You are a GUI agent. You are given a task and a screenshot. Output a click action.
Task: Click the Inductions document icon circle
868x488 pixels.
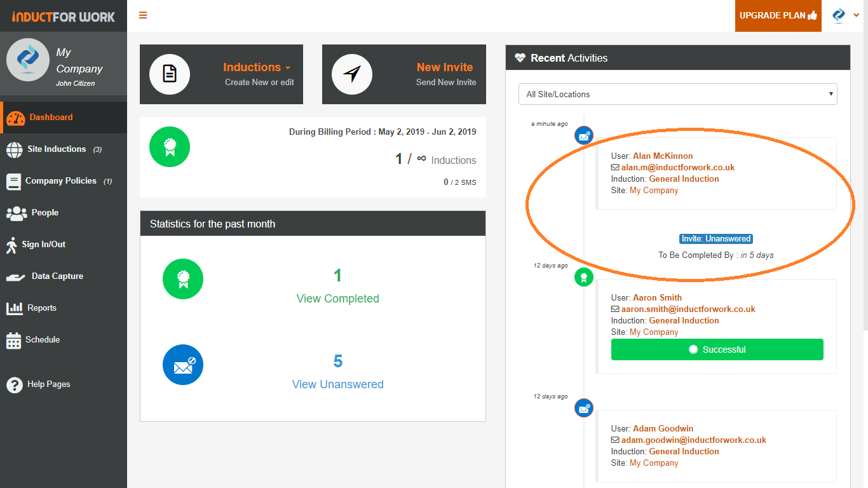pos(170,74)
